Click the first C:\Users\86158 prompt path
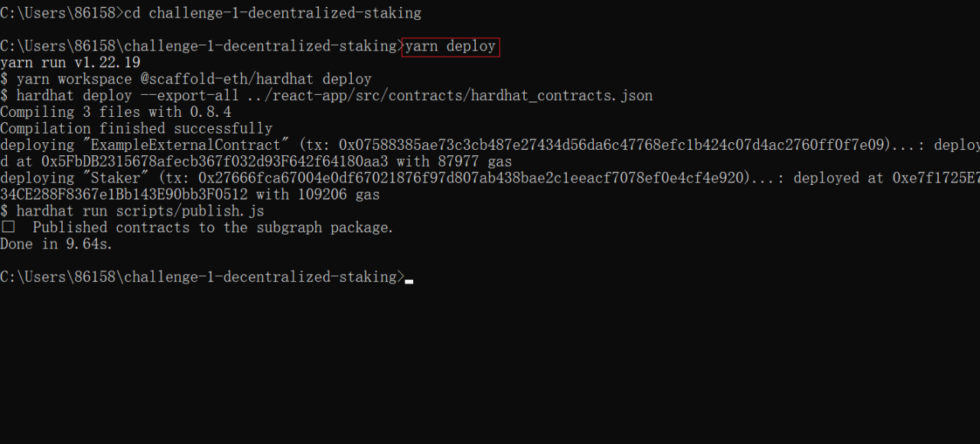 point(58,14)
